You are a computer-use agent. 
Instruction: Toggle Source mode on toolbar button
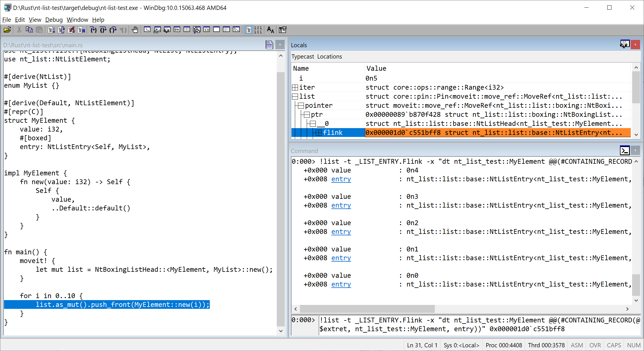click(x=248, y=30)
